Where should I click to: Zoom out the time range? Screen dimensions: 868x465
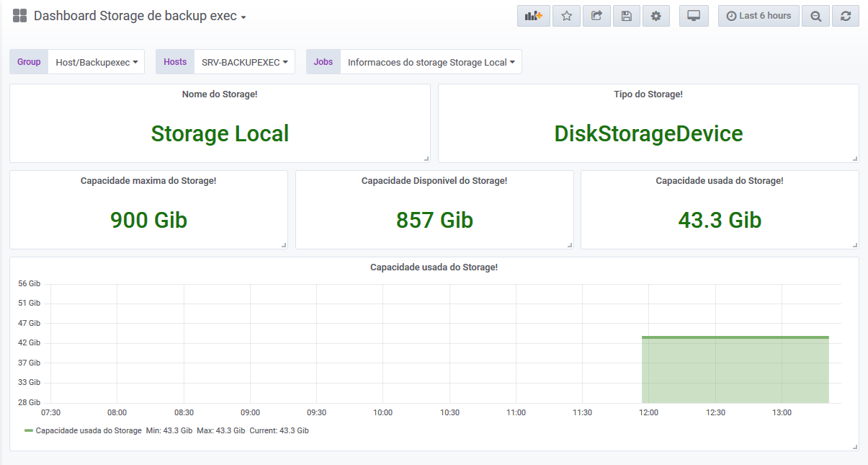[x=815, y=16]
